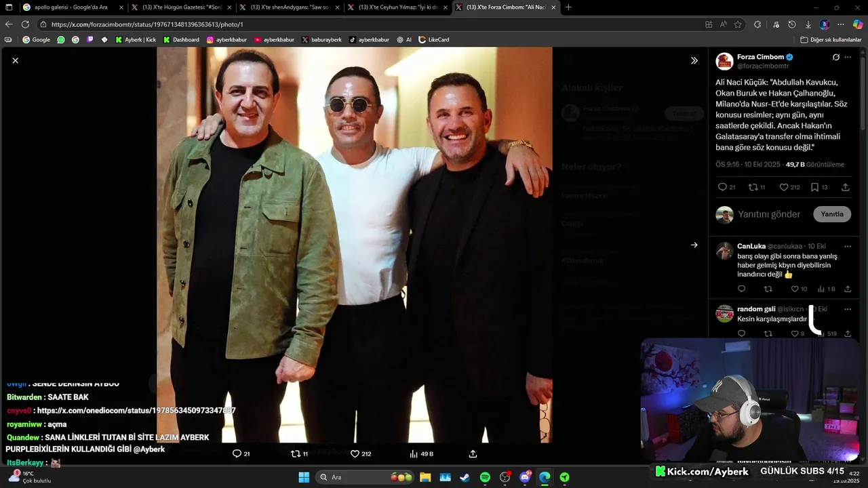Open Google bookmark
Viewport: 868px width, 488px height.
(37, 40)
